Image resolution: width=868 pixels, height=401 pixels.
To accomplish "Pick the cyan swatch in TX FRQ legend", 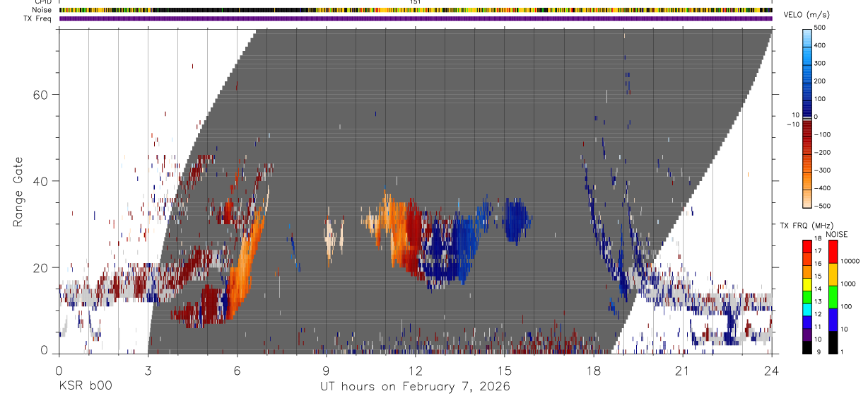I will coord(807,309).
